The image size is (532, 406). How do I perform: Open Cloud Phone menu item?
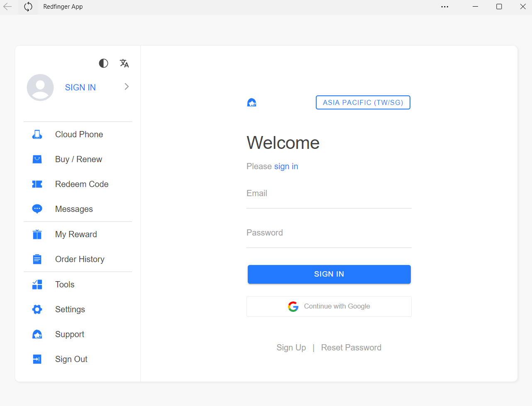pyautogui.click(x=78, y=134)
